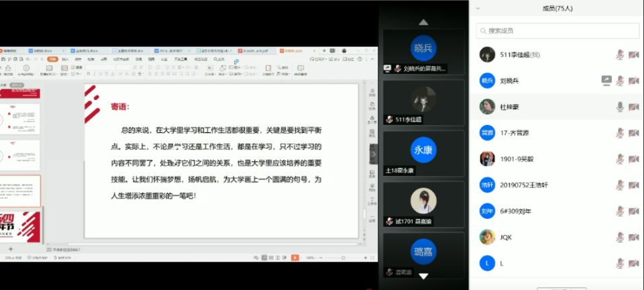Click the 搜索成员 search field
The height and width of the screenshot is (290, 644).
point(555,31)
